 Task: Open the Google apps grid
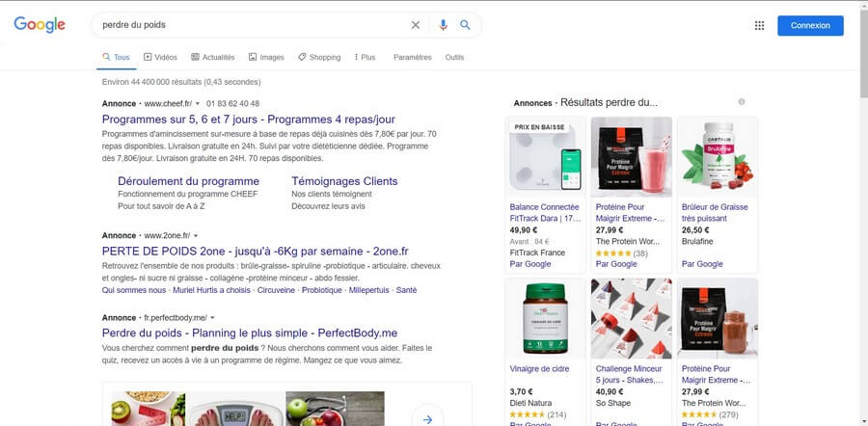[760, 25]
